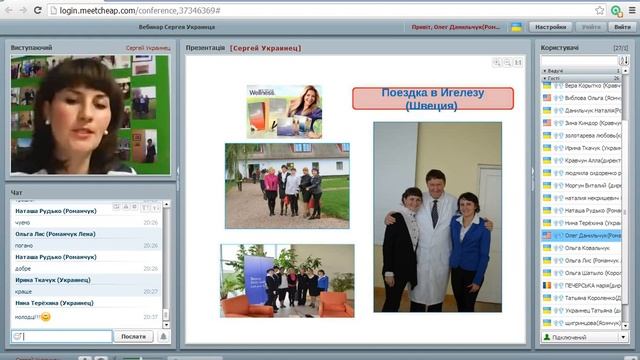Select user Данильчук Наталія
The image size is (640, 360).
click(581, 111)
